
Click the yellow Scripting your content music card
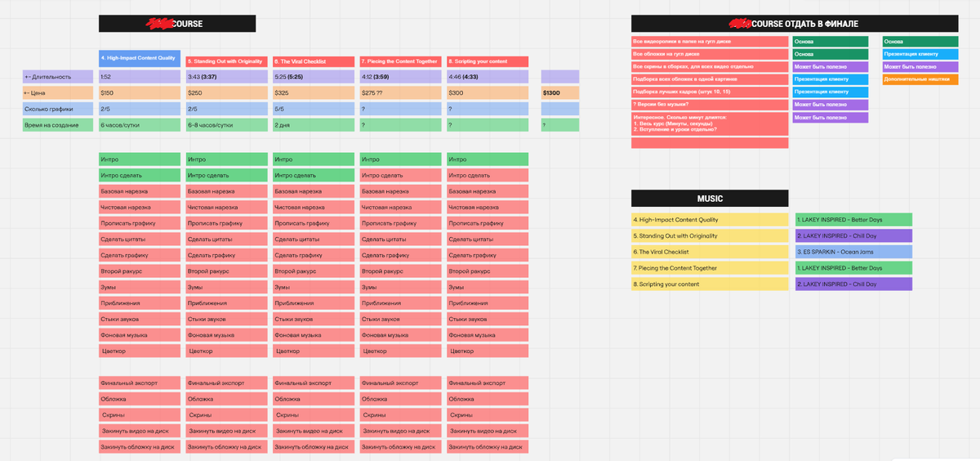710,284
